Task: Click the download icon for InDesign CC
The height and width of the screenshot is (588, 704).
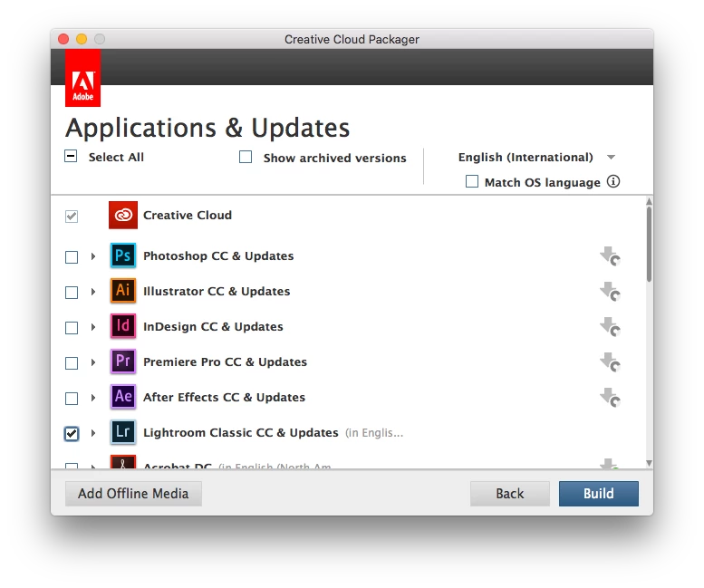Action: [x=610, y=327]
